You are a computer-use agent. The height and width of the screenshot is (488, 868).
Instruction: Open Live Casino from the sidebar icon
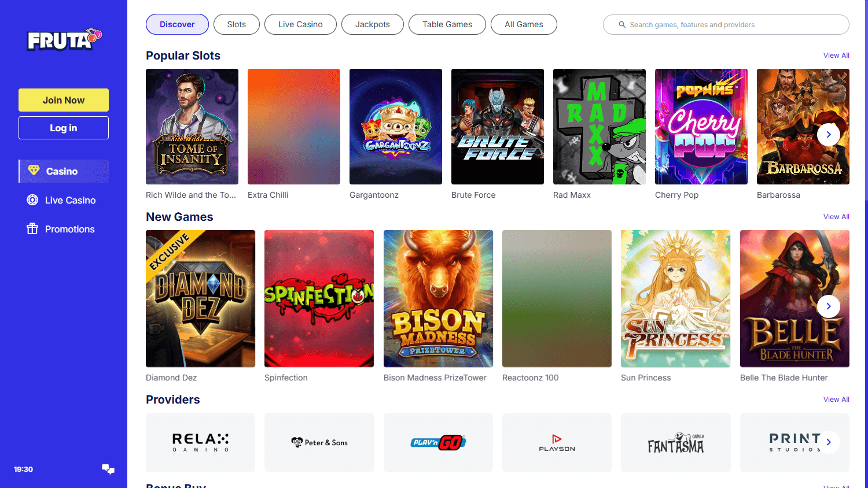[x=32, y=199]
